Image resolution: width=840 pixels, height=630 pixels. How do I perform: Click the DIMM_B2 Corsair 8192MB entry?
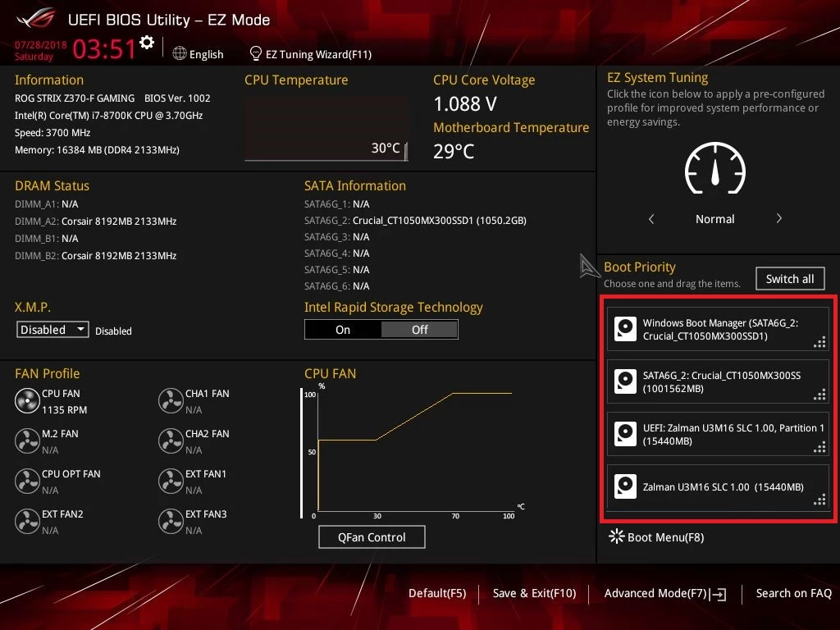tap(96, 256)
